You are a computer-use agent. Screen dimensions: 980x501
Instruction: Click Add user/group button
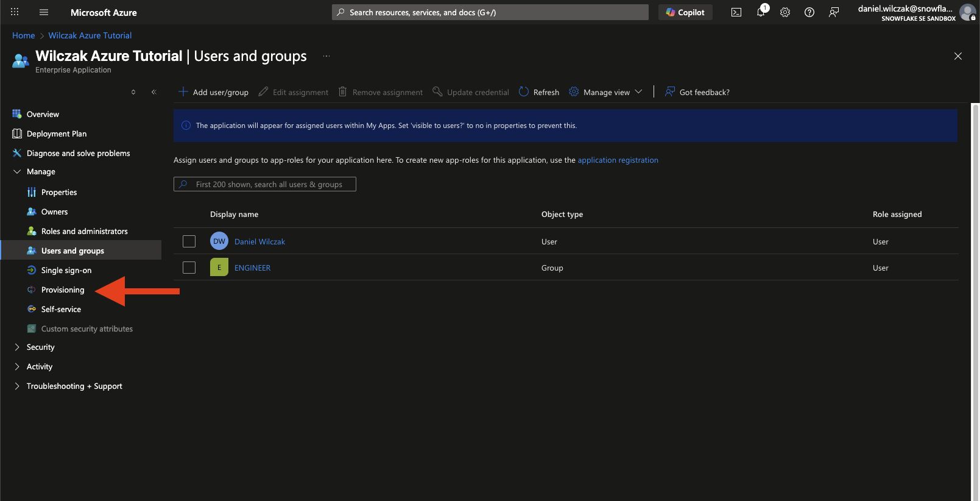(214, 92)
